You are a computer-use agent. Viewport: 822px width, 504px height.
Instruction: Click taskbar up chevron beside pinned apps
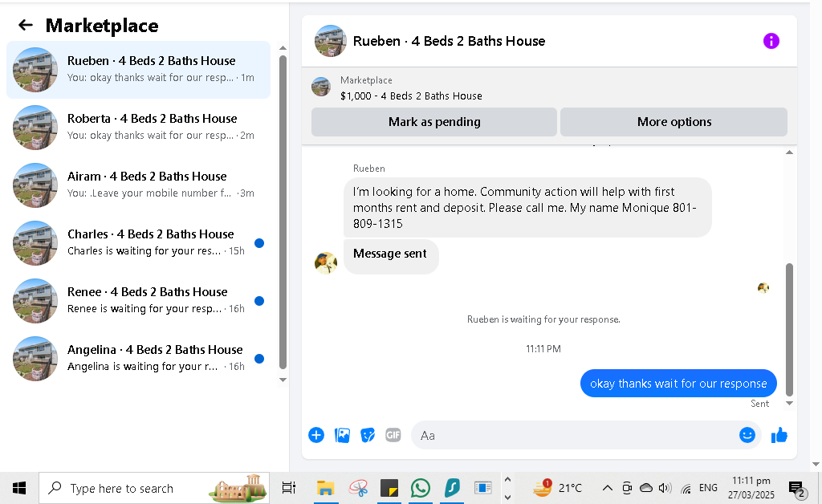pyautogui.click(x=507, y=479)
